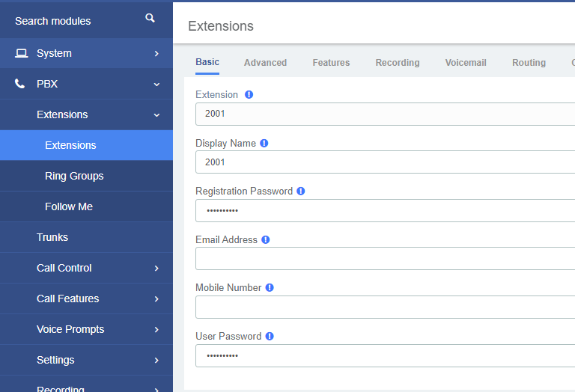This screenshot has height=392, width=575.
Task: Click the User Password field
Action: (x=385, y=356)
